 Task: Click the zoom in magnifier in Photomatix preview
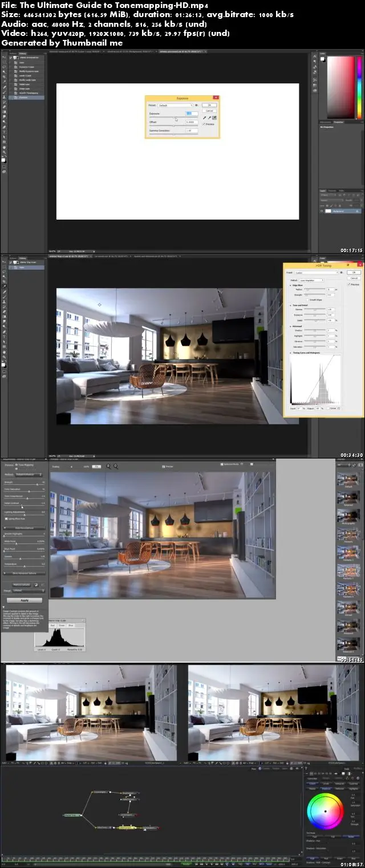tap(116, 466)
